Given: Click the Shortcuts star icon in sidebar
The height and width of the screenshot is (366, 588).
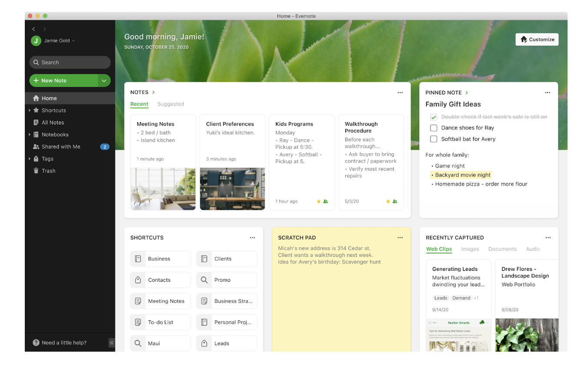Looking at the screenshot, I should [x=36, y=110].
